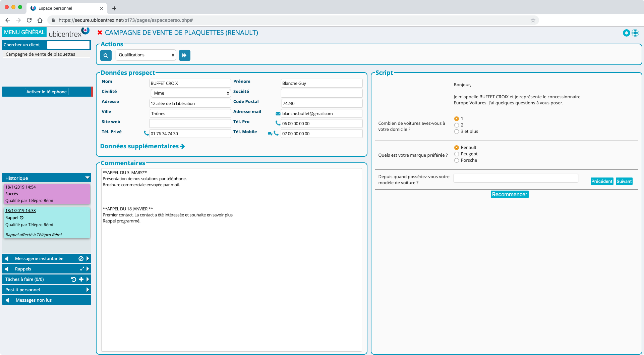Viewport: 644px width, 355px height.
Task: Expand the Tâches à faire panel arrow
Action: (88, 279)
